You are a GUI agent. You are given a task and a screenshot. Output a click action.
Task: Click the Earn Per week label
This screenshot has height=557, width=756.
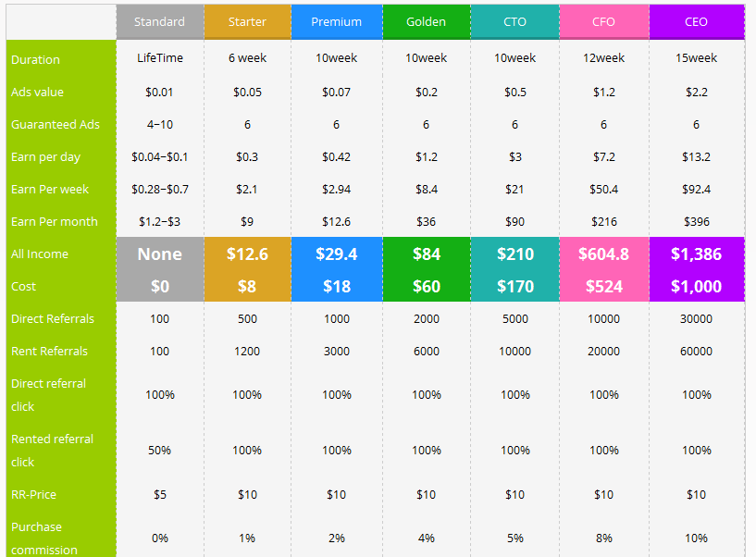point(50,189)
